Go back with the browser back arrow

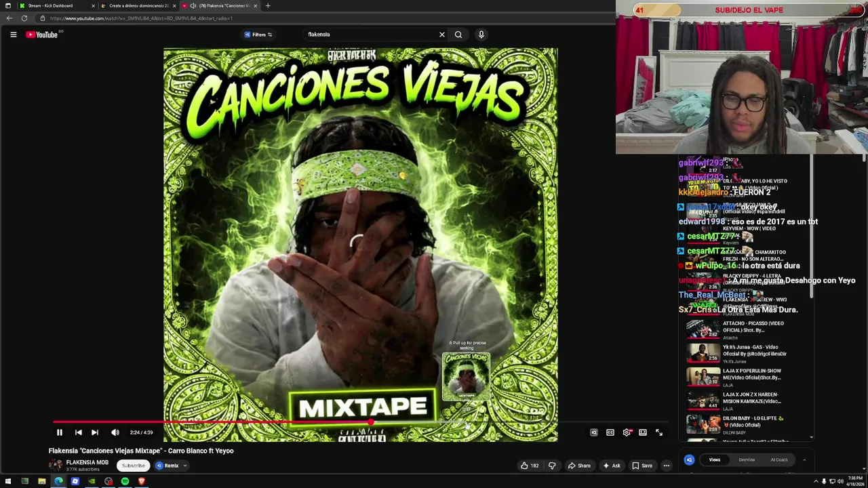9,18
